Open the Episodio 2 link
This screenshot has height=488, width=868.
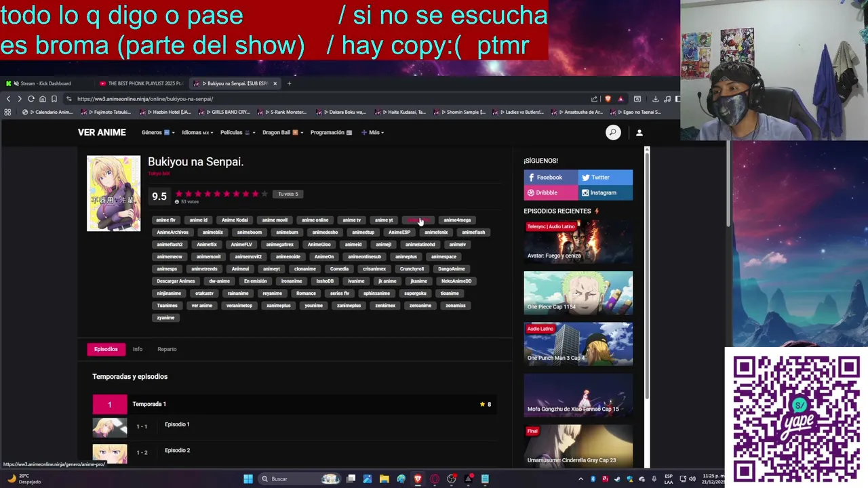coord(177,451)
